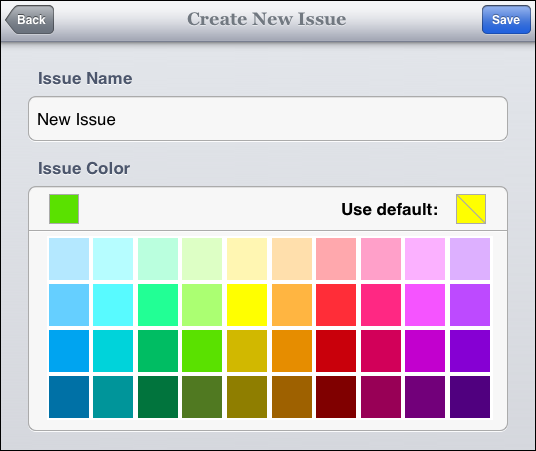Pick the pale peach swatch in top row
Screen dimensions: 536x451
click(x=292, y=259)
